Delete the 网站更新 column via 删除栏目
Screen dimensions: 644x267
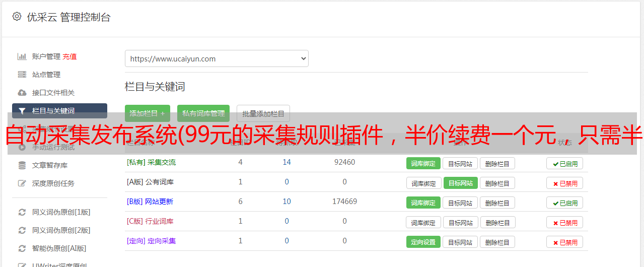coord(497,203)
